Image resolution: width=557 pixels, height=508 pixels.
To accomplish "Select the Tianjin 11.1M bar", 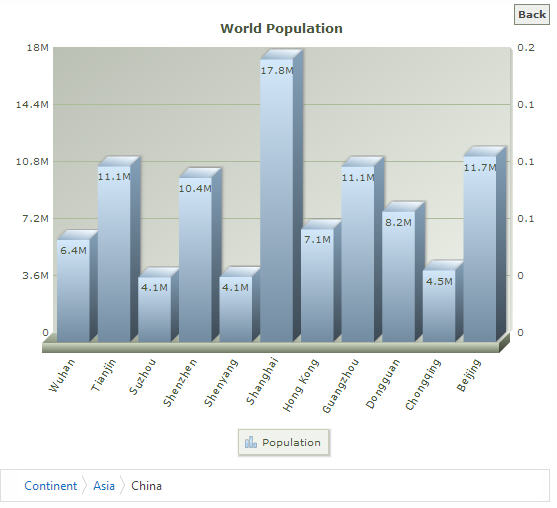I will pos(114,254).
